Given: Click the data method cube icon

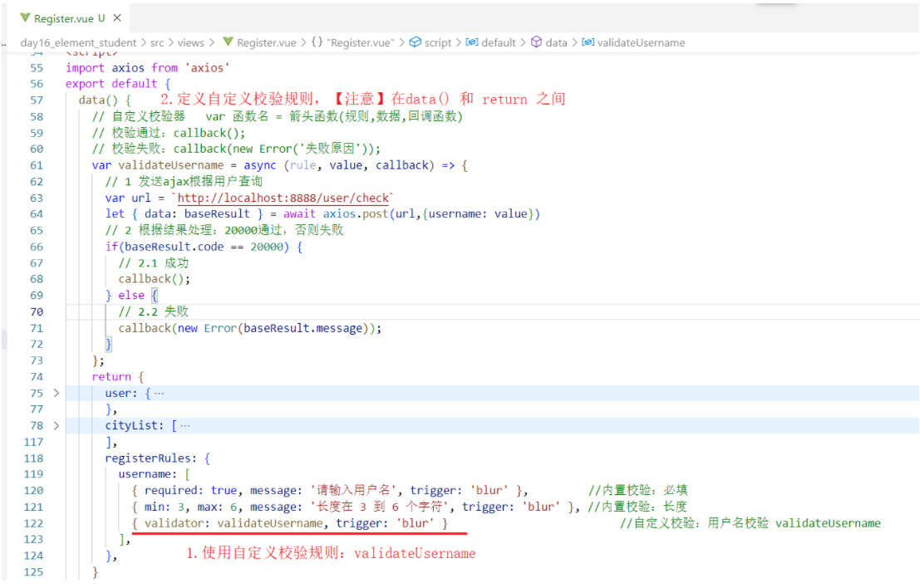Looking at the screenshot, I should coord(536,42).
